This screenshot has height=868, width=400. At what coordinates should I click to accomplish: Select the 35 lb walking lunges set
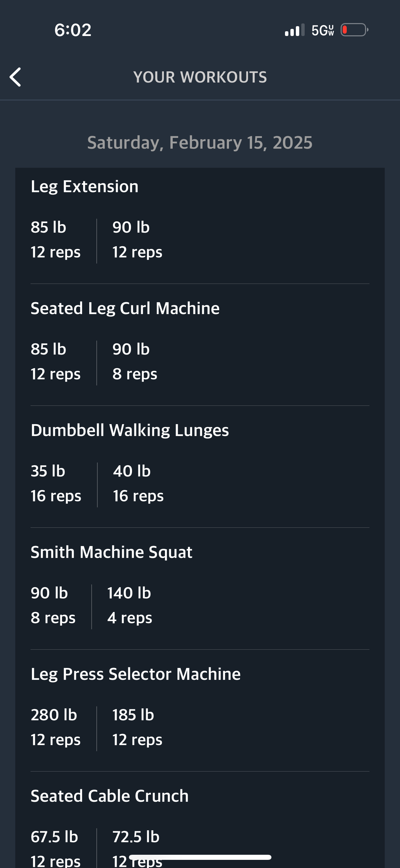[x=56, y=484]
